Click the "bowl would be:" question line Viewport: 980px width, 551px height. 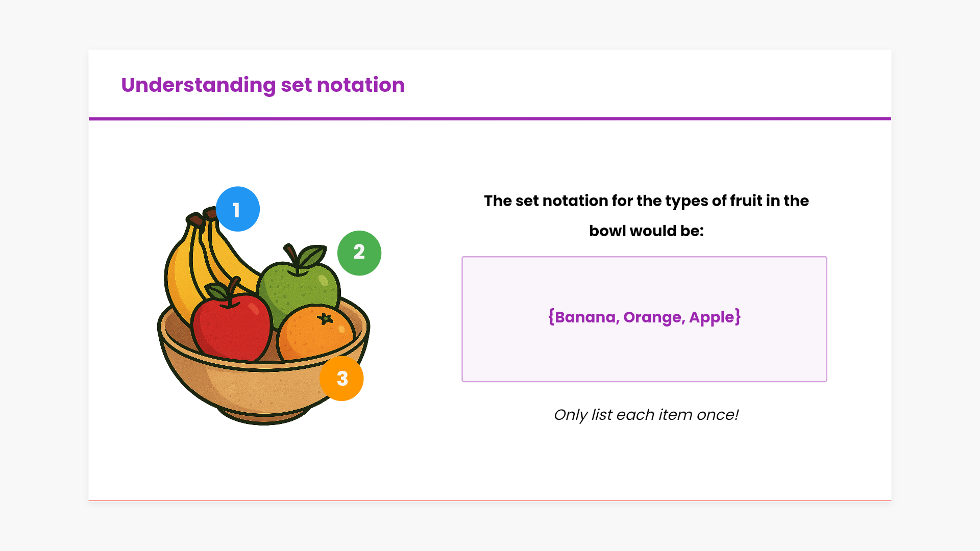[x=646, y=231]
